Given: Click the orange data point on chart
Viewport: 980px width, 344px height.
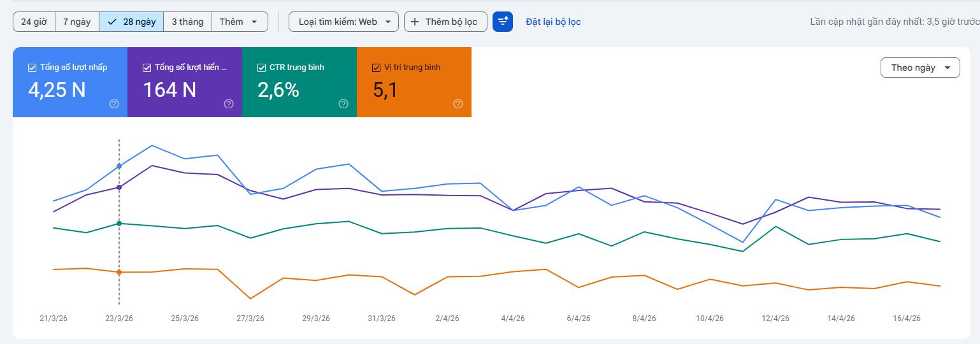Looking at the screenshot, I should [x=119, y=272].
